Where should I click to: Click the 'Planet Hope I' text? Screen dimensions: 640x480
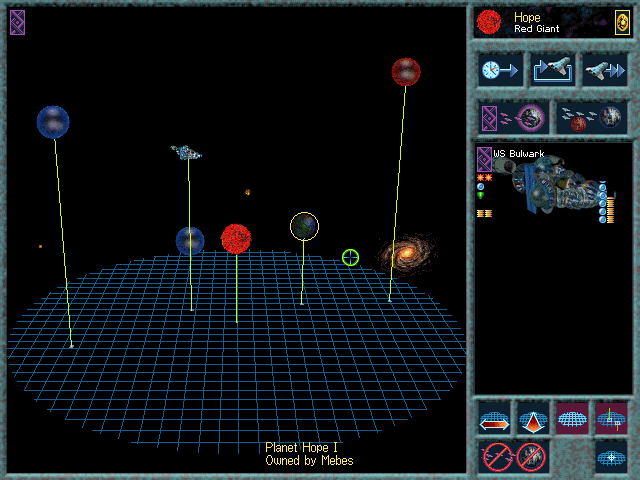click(x=301, y=448)
